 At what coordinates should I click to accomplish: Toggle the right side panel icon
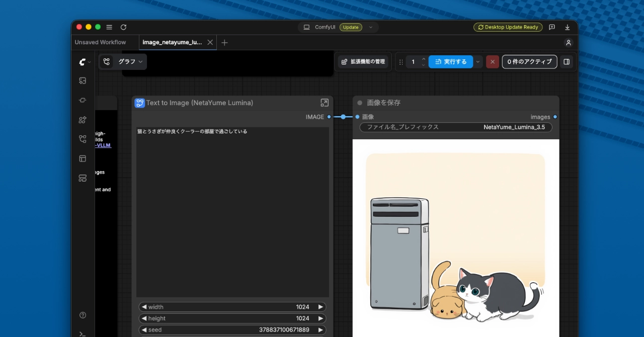coord(567,61)
